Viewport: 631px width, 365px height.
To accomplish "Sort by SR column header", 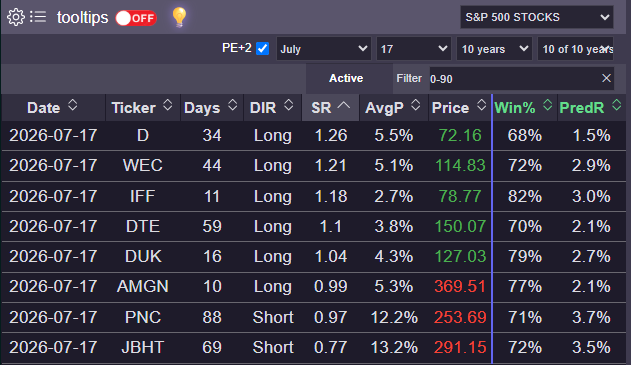I will coord(330,107).
